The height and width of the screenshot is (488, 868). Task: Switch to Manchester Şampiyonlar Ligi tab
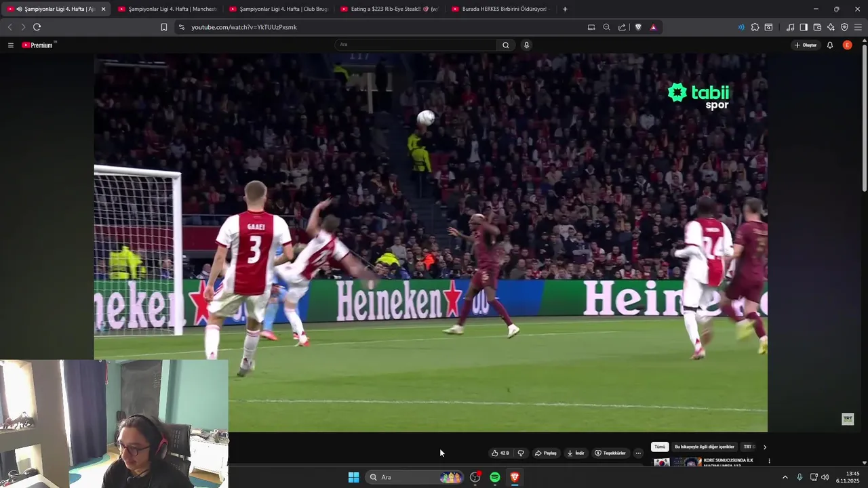[167, 9]
